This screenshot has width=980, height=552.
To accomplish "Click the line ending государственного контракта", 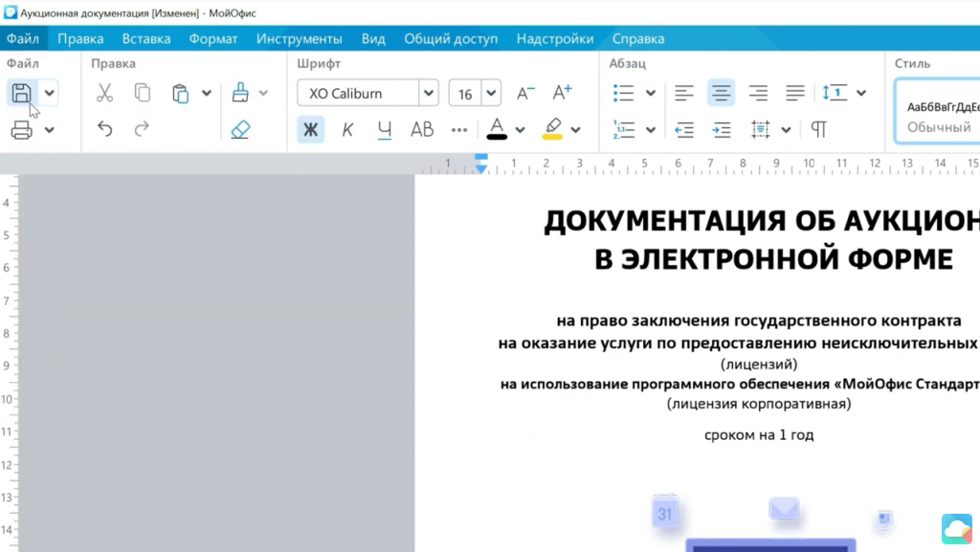I will 759,320.
